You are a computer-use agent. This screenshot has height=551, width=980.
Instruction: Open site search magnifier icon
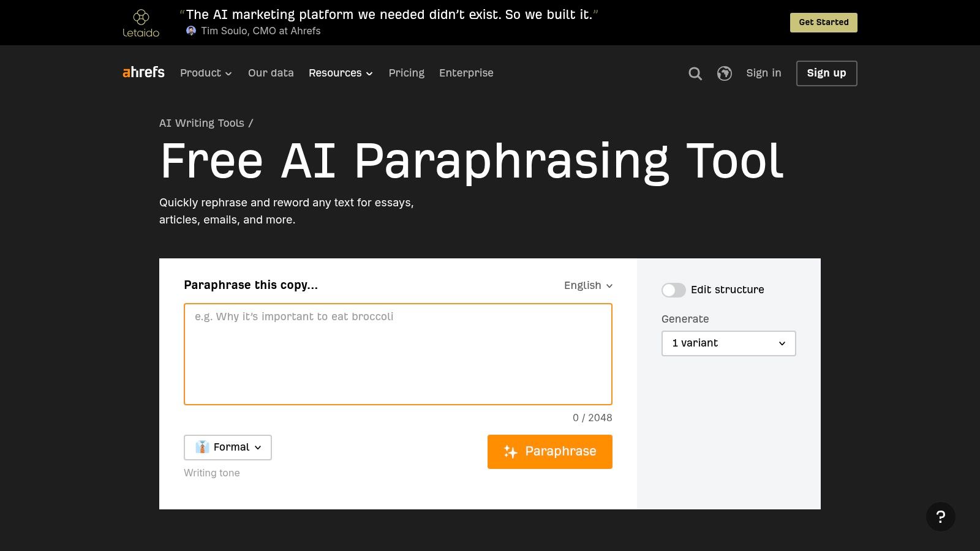(695, 73)
